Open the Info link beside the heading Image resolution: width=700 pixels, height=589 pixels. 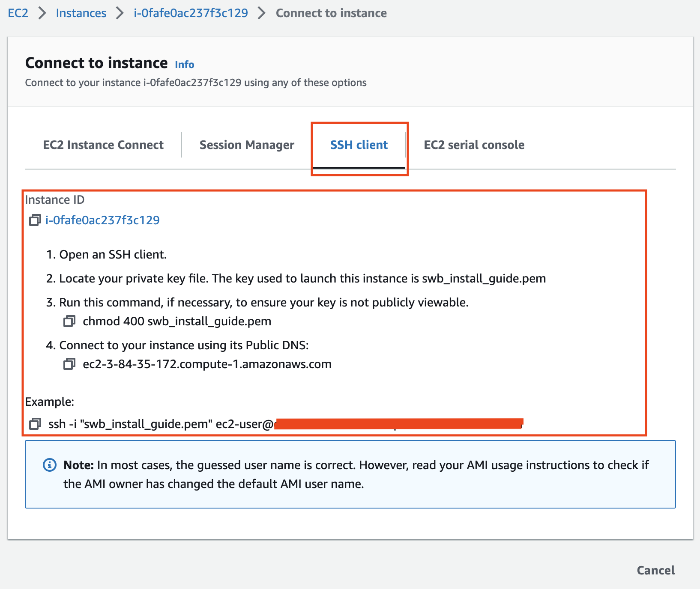pyautogui.click(x=184, y=65)
